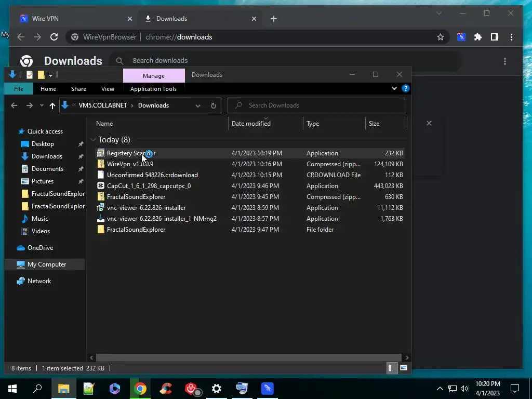The height and width of the screenshot is (399, 532).
Task: Click the Properties quick access toolbar icon
Action: [30, 75]
